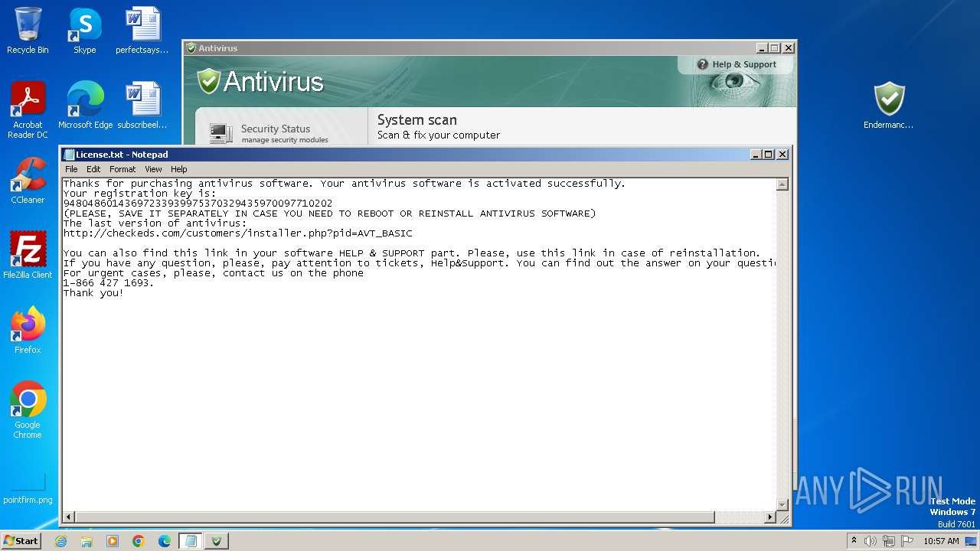The width and height of the screenshot is (980, 551).
Task: Click the 'PLEASE, SAVE IT SEPARATELY' line
Action: click(x=329, y=214)
